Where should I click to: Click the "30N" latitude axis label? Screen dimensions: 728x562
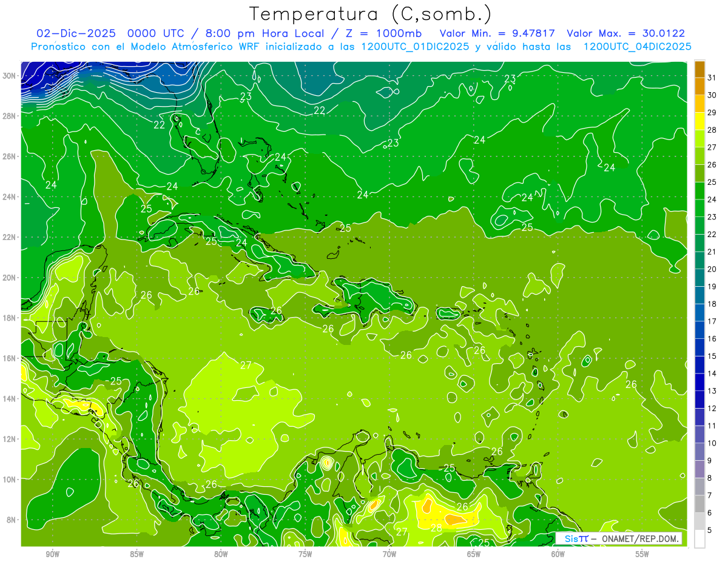point(10,76)
